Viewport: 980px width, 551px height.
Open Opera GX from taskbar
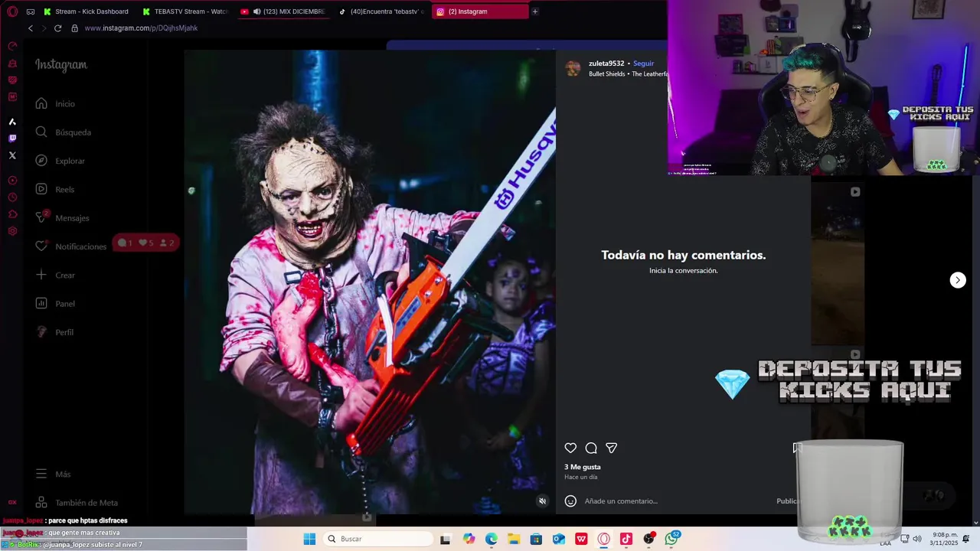604,539
